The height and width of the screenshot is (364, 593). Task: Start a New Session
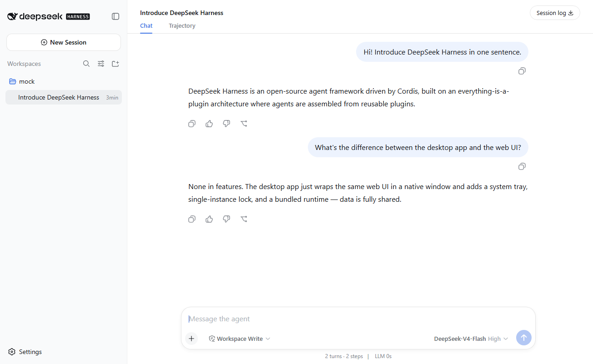point(64,42)
